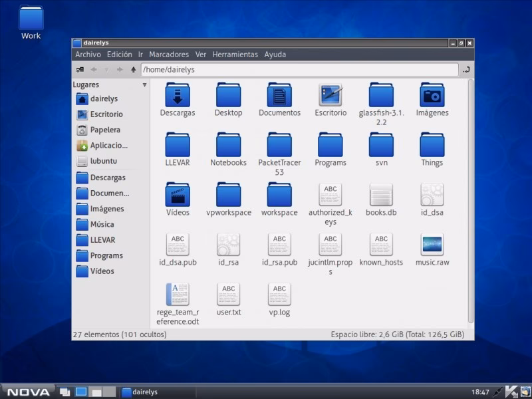This screenshot has width=532, height=399.
Task: Click the dairelys window button in the taskbar
Action: click(x=142, y=392)
